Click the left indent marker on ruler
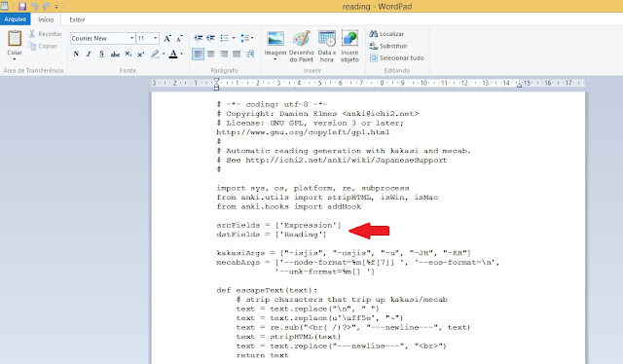Image resolution: width=623 pixels, height=364 pixels. [x=216, y=84]
